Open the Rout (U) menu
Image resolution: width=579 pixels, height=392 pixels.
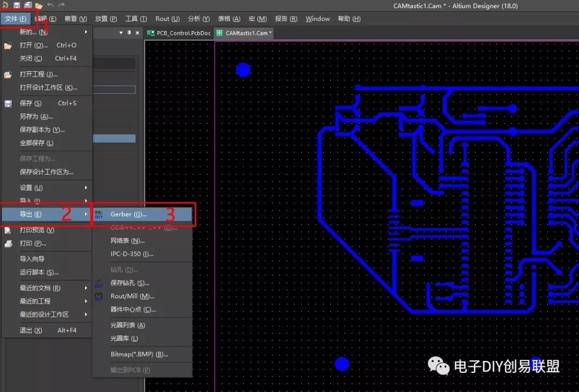167,18
